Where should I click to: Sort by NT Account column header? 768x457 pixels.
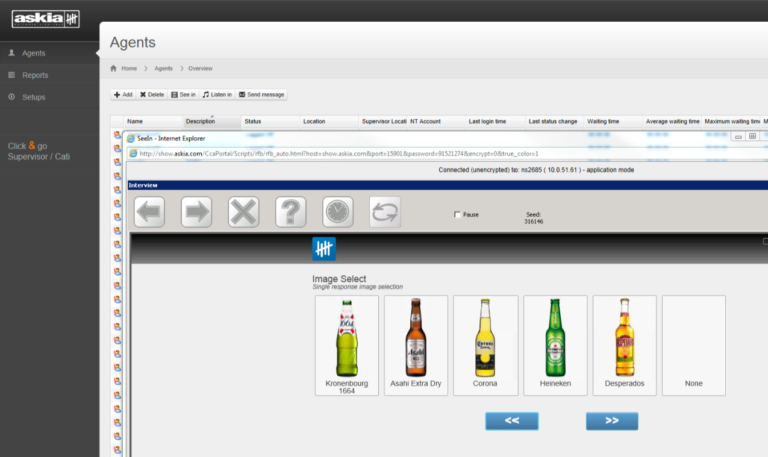[x=436, y=121]
